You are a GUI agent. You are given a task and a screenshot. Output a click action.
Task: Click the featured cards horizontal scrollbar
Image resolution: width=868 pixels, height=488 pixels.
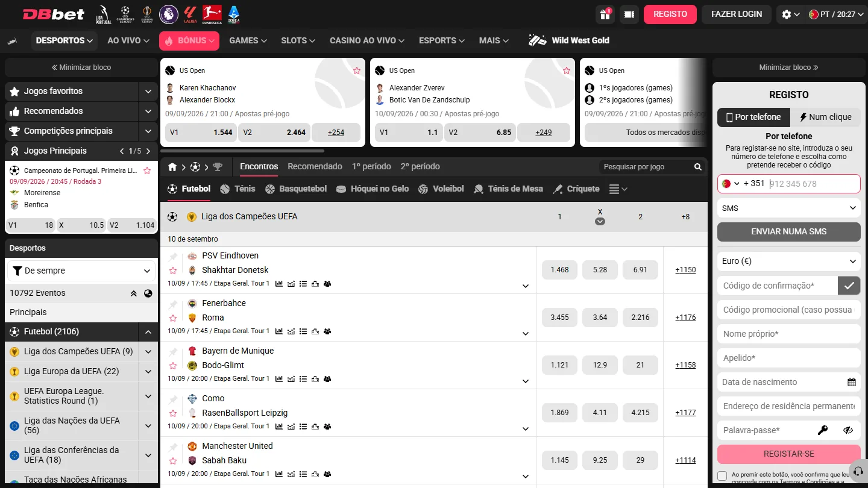[x=242, y=151]
